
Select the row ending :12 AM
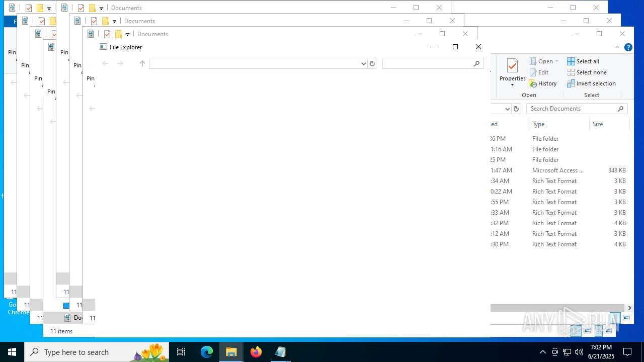tap(560, 234)
